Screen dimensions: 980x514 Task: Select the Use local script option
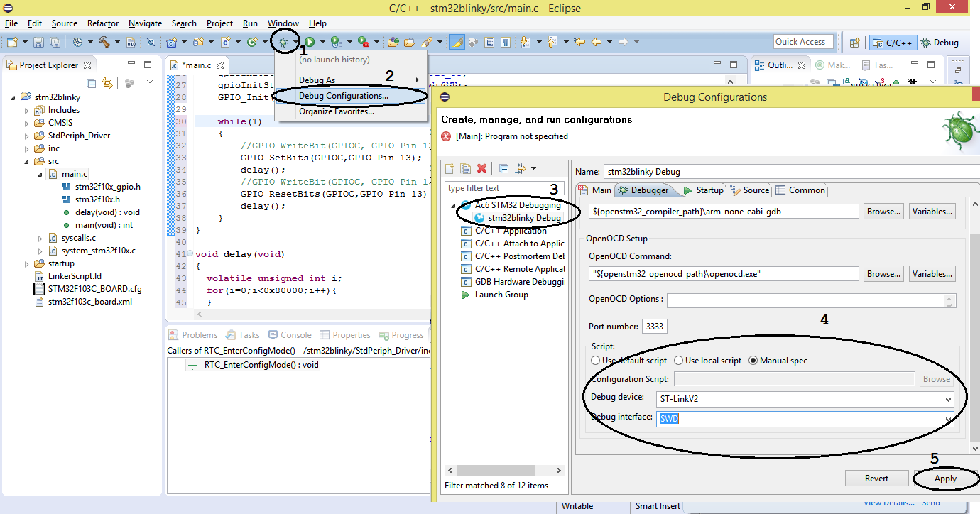tap(678, 361)
